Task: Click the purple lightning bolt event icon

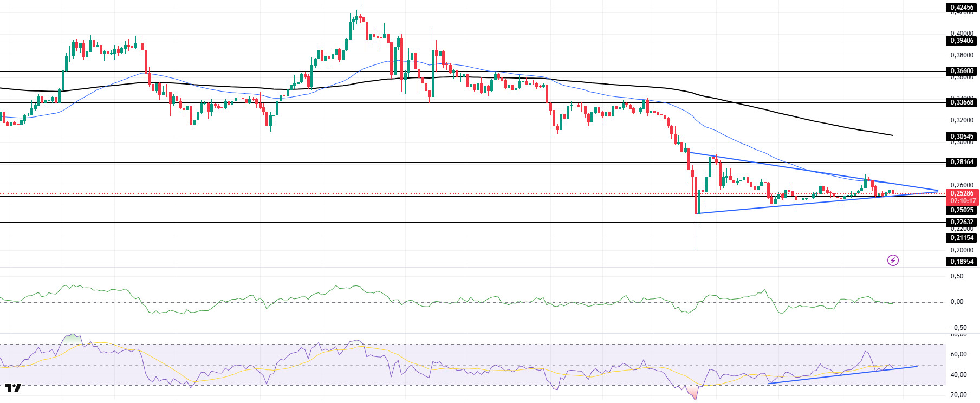Action: pos(893,261)
